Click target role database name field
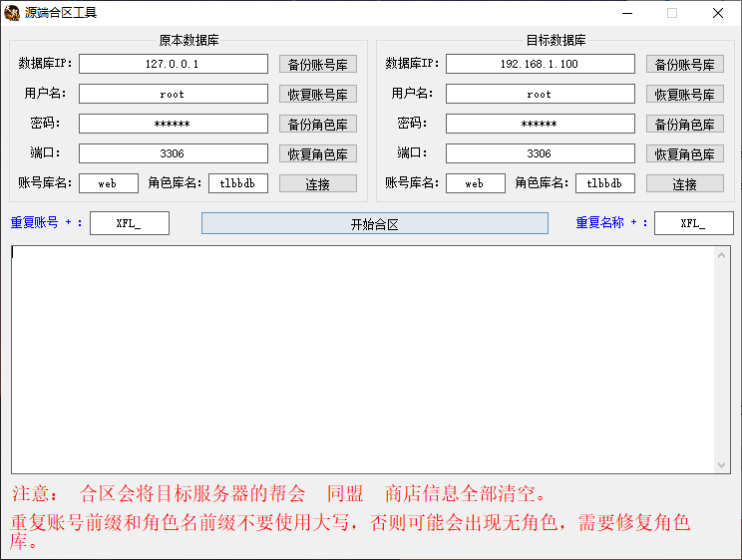Screen dimensions: 742x560 coord(605,183)
